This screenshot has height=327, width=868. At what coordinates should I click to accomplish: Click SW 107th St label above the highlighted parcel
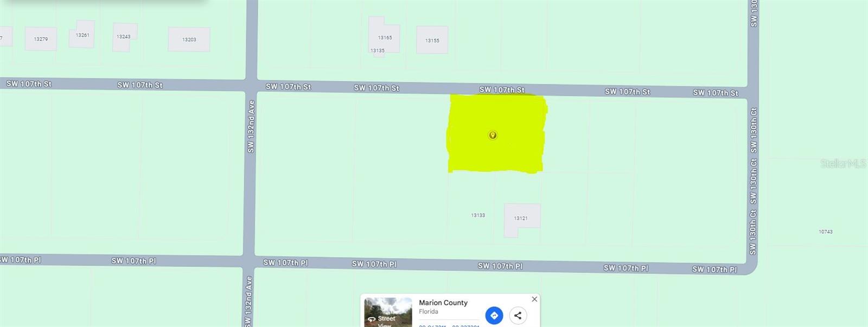click(x=502, y=89)
